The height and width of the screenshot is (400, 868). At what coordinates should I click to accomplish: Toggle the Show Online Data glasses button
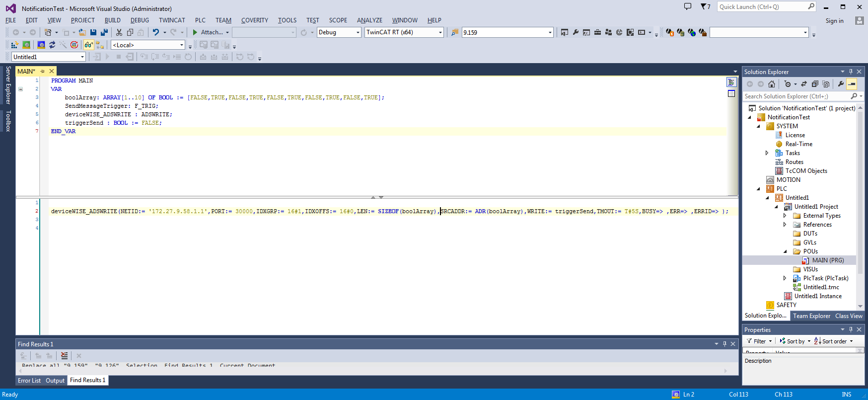pyautogui.click(x=88, y=45)
